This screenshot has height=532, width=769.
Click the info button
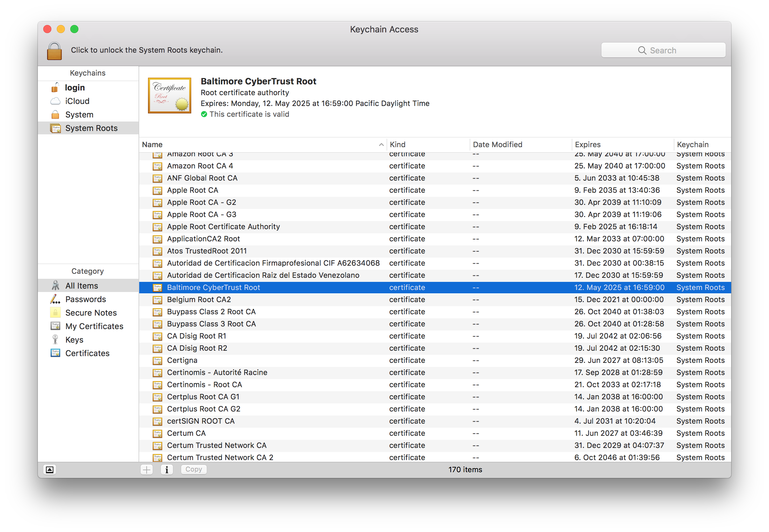pyautogui.click(x=167, y=470)
